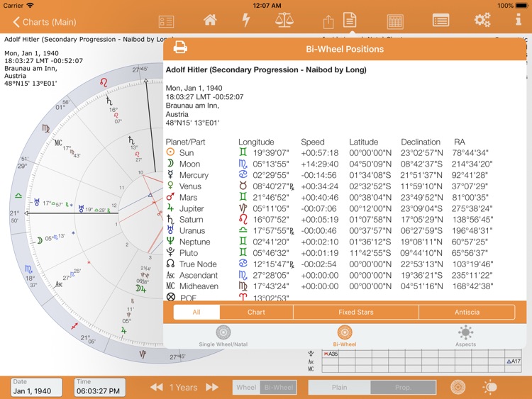Tap the document report icon
The height and width of the screenshot is (399, 532).
pyautogui.click(x=350, y=20)
